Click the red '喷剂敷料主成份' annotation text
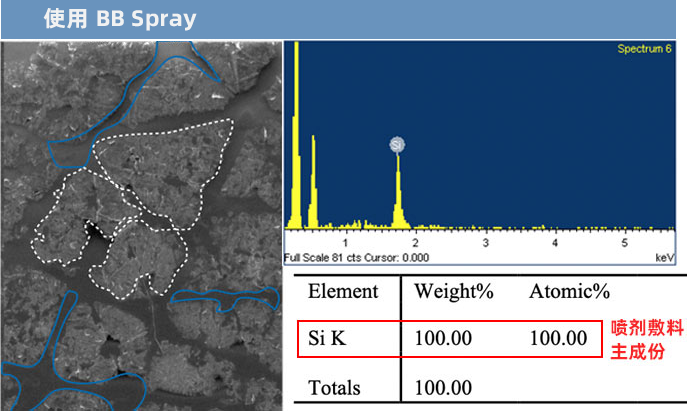This screenshot has height=413, width=688. click(x=647, y=340)
